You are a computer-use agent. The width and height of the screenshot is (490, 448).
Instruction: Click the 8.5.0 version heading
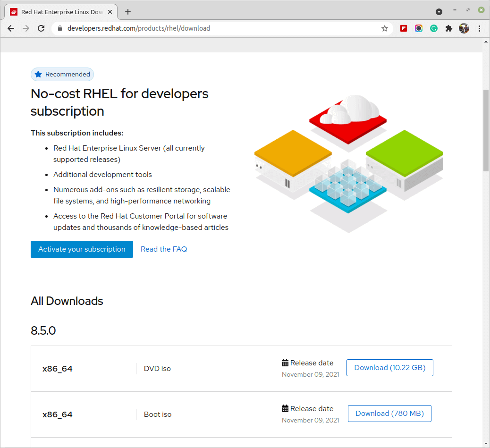[43, 330]
